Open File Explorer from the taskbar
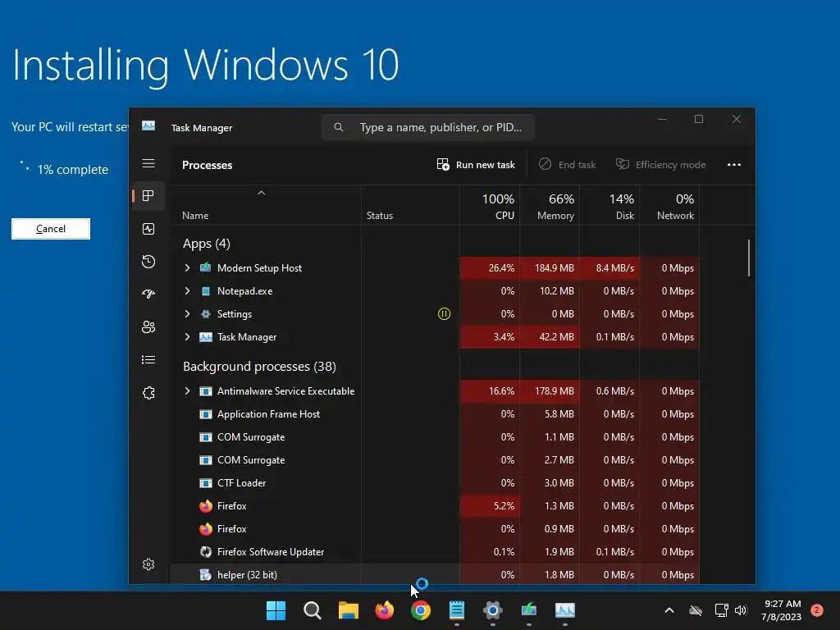Viewport: 840px width, 630px height. pos(348,610)
